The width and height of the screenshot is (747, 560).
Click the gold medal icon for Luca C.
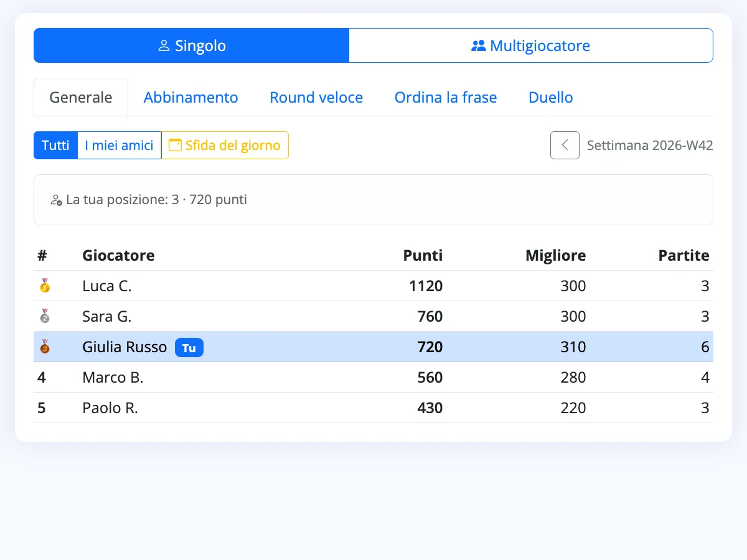tap(44, 286)
